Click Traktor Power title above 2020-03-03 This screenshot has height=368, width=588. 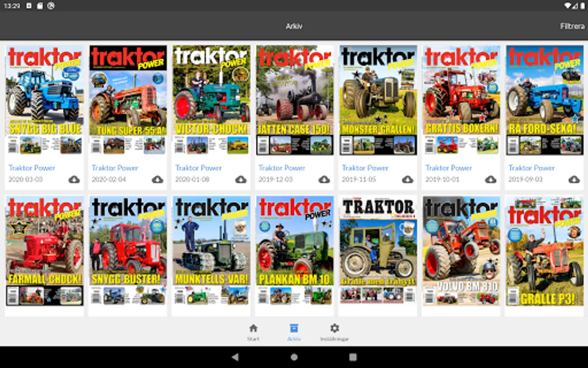point(32,168)
